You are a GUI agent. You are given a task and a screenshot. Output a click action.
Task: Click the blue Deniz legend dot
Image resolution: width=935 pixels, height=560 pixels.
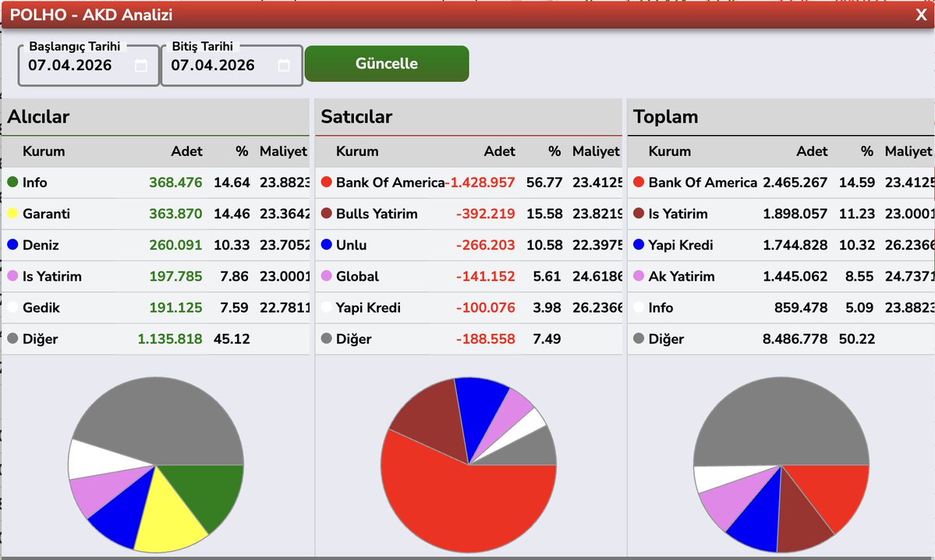coord(12,245)
